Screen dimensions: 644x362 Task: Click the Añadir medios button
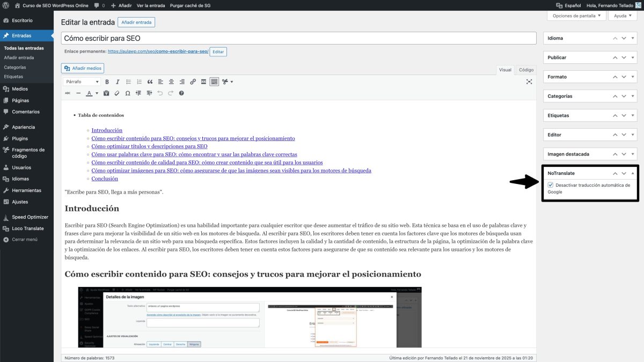(82, 68)
